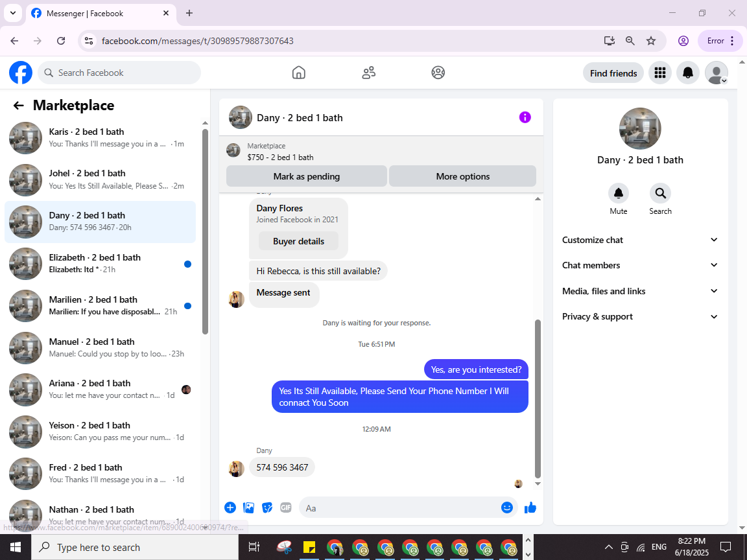This screenshot has height=560, width=747.
Task: Attach a photo with the image icon
Action: click(249, 507)
